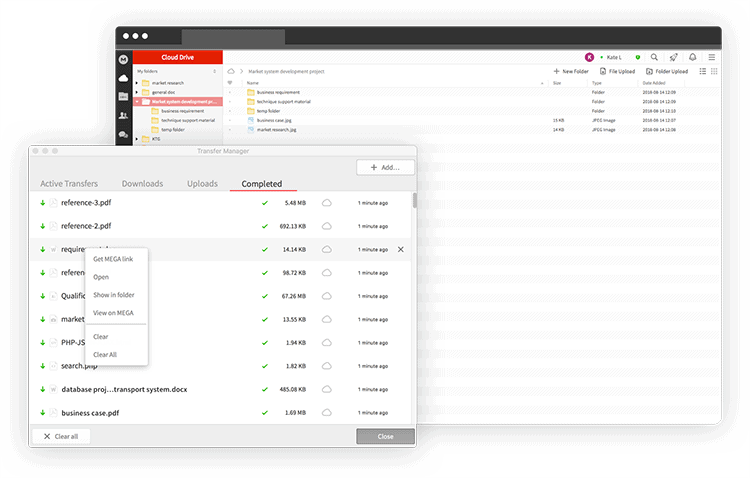This screenshot has width=750, height=478.
Task: Expand general doc folder in tree
Action: (137, 92)
